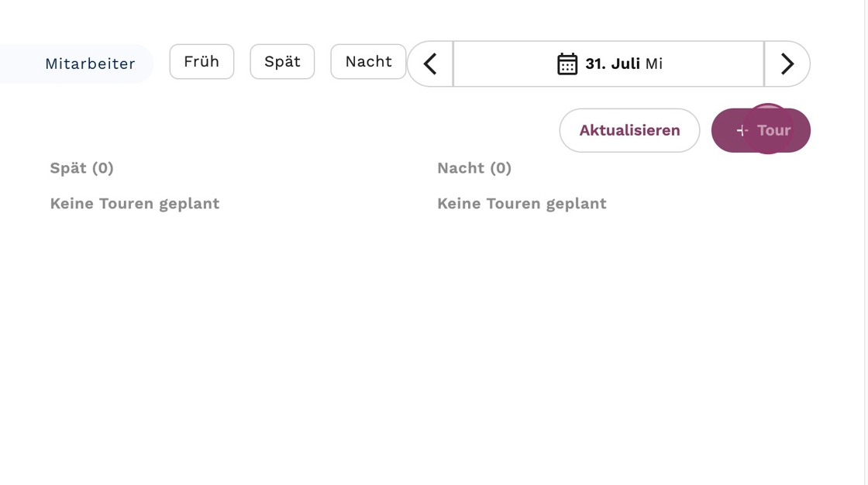Image resolution: width=868 pixels, height=485 pixels.
Task: Click the bold '31. Juli' date text
Action: [612, 64]
